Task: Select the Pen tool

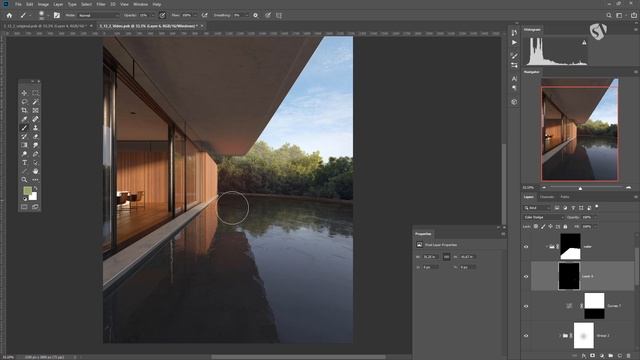Action: click(x=36, y=154)
